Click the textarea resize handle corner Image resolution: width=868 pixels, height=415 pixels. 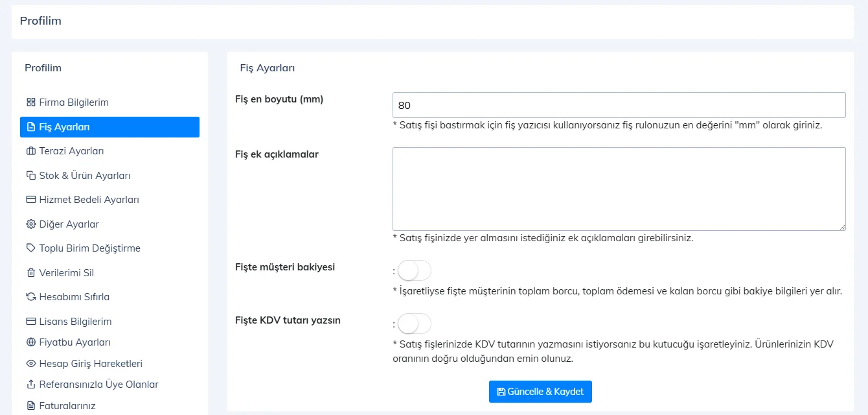coord(841,226)
